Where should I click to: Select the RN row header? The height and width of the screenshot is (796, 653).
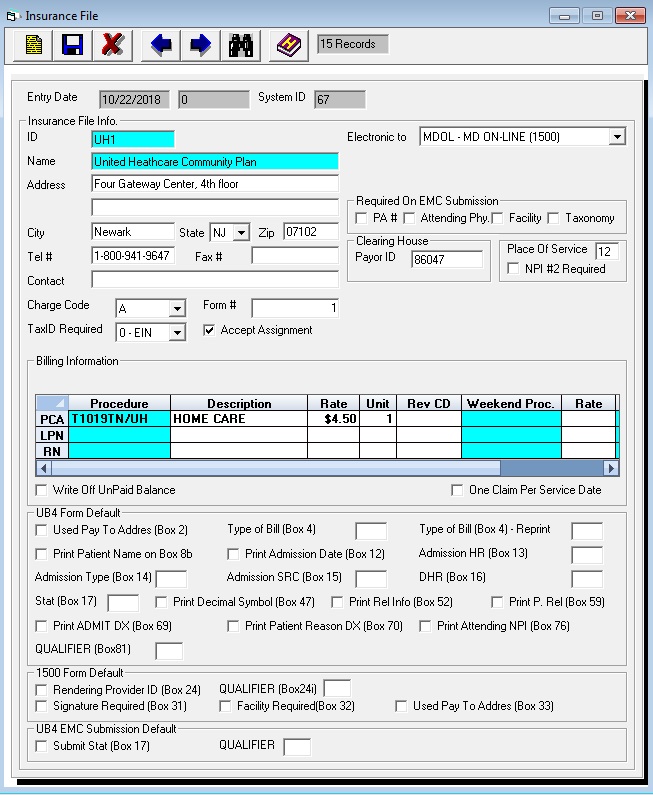click(x=52, y=451)
